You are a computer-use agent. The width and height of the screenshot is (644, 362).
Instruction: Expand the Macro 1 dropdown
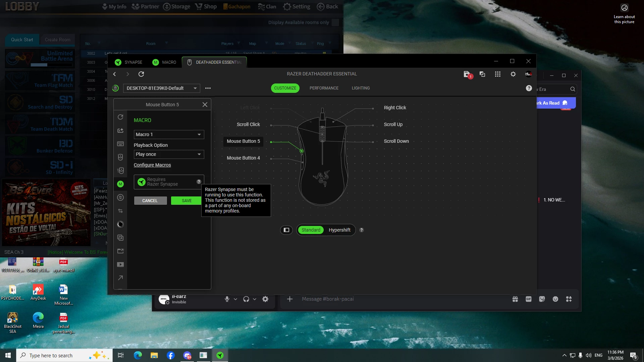click(169, 134)
